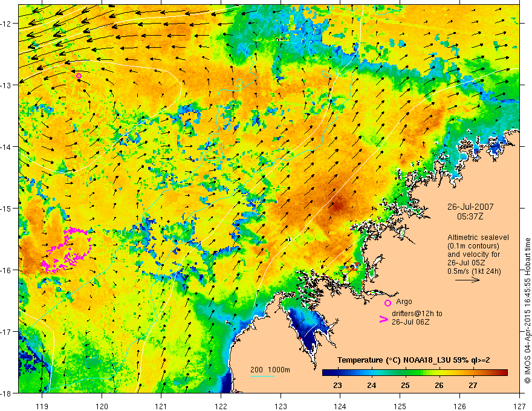
Task: Click the latitude axis label -17
Action: [7, 331]
